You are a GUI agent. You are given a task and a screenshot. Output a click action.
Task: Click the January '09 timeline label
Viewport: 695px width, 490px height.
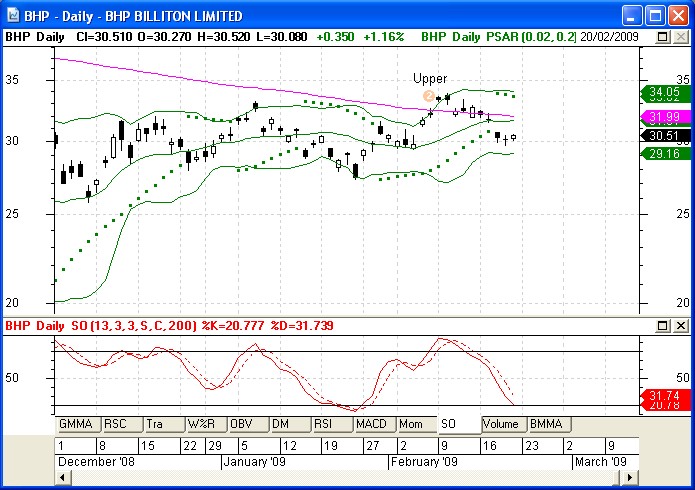[254, 462]
